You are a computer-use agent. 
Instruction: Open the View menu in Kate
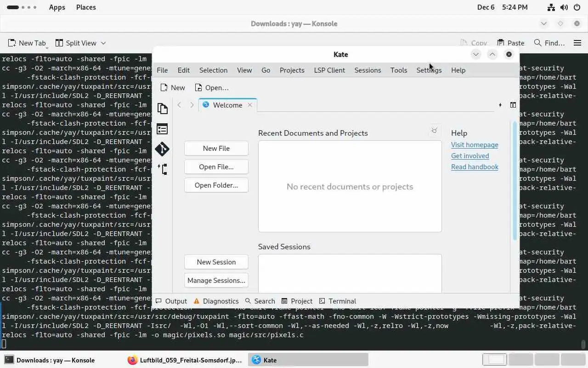pos(244,70)
